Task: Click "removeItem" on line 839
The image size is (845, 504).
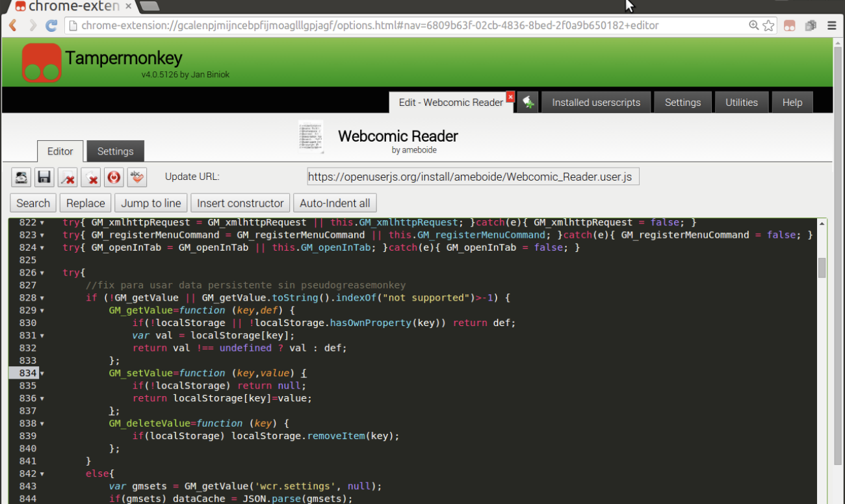Action: pos(335,436)
